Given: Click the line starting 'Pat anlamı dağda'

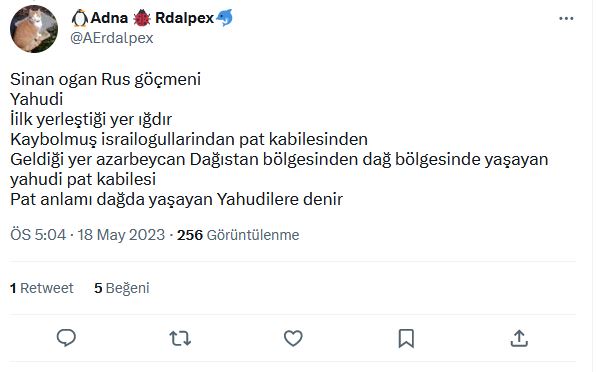Looking at the screenshot, I should click(x=177, y=199).
